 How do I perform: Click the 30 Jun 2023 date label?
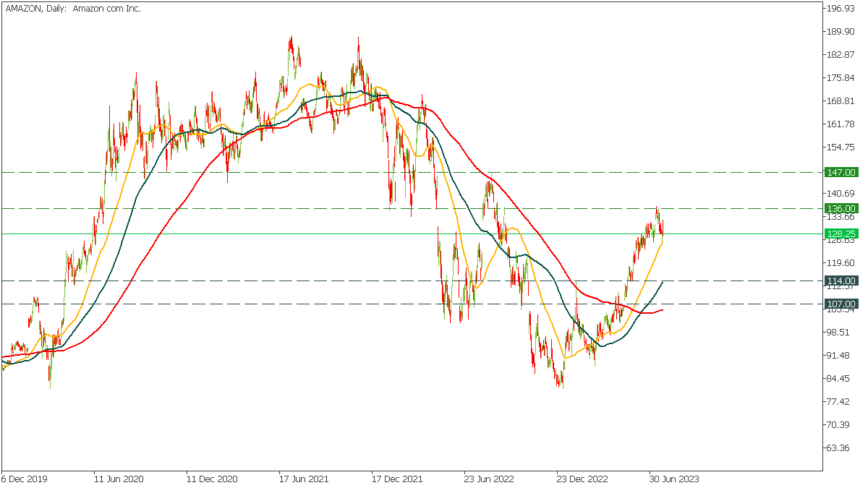(674, 479)
